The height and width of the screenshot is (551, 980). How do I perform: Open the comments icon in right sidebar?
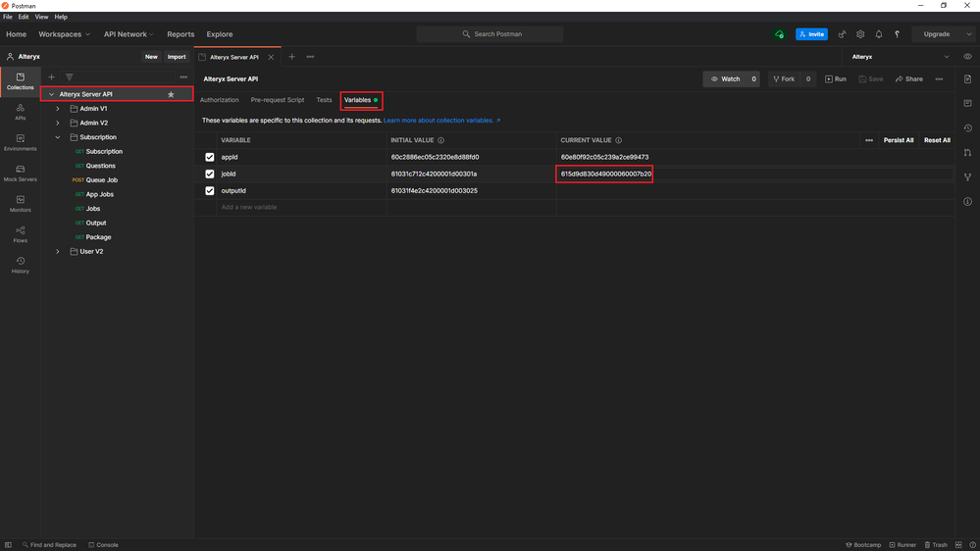[x=967, y=103]
